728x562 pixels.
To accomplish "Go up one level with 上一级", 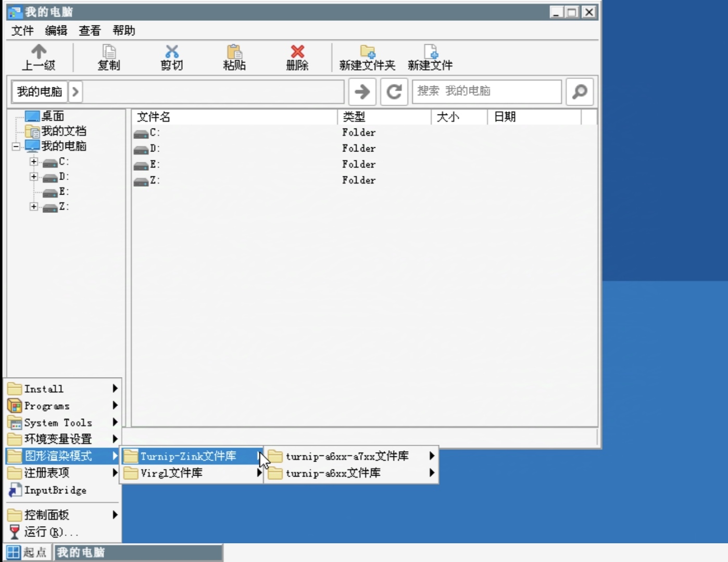I will tap(39, 57).
